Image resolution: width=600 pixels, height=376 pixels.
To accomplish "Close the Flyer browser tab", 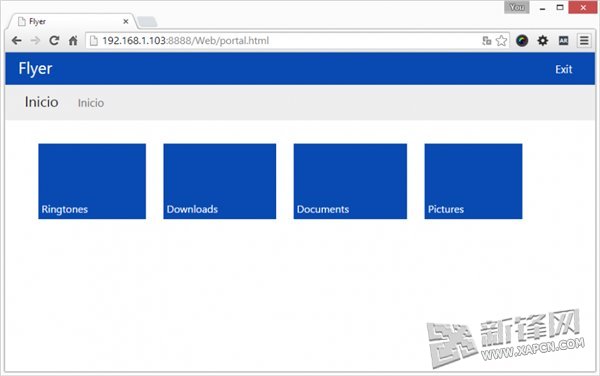I will [126, 21].
